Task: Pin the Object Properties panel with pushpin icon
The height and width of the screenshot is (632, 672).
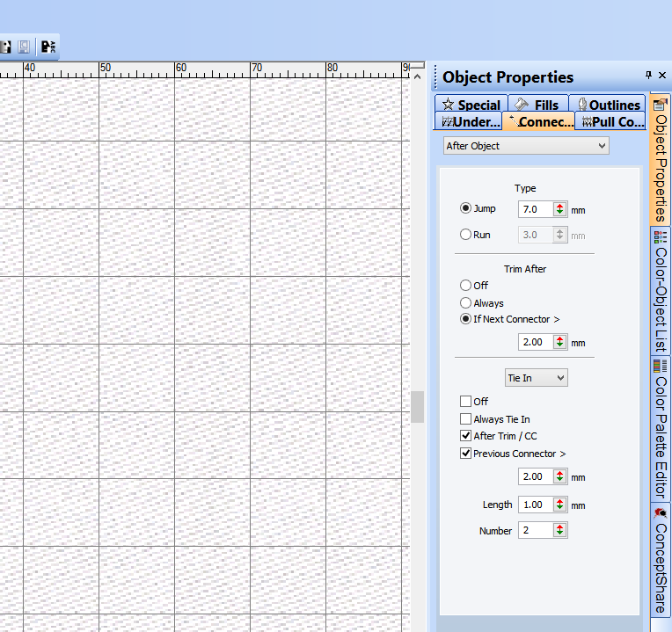Action: [x=648, y=76]
